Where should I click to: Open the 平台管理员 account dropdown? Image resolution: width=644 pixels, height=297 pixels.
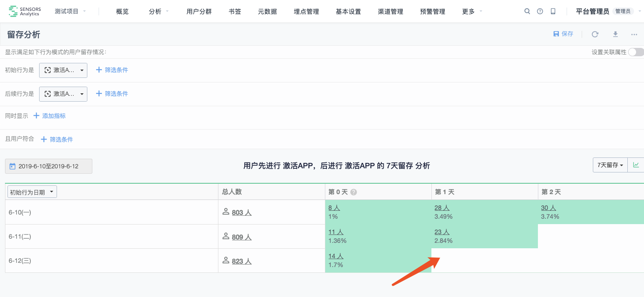pos(609,11)
